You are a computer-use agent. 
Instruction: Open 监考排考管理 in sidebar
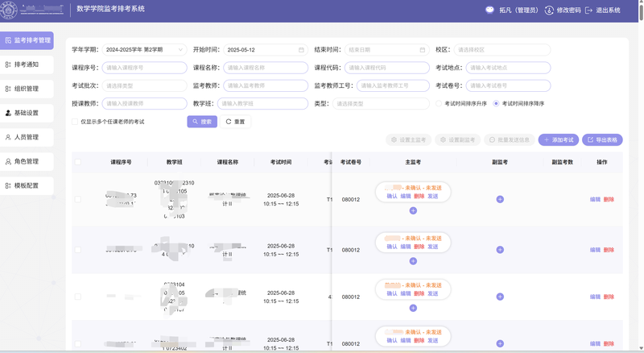click(x=27, y=40)
